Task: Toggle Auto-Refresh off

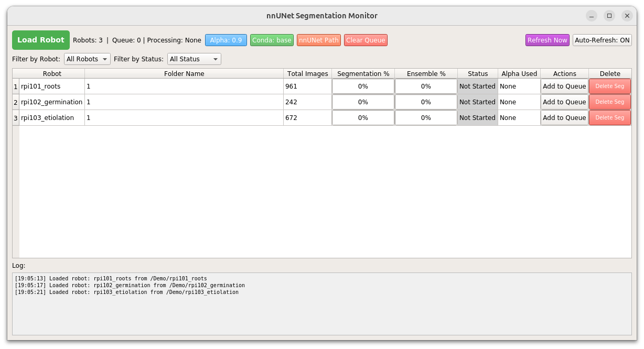Action: (x=602, y=40)
